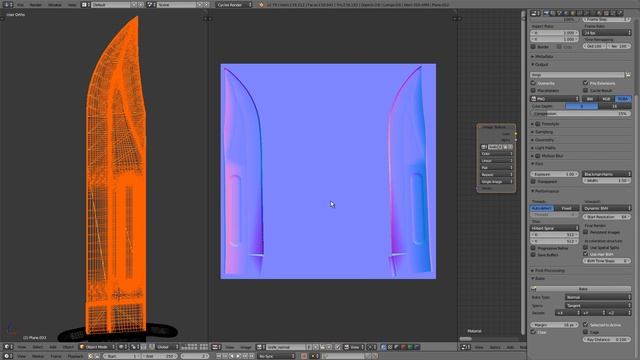Toggle Placeholders checkbox
The height and width of the screenshot is (360, 640).
[x=533, y=90]
